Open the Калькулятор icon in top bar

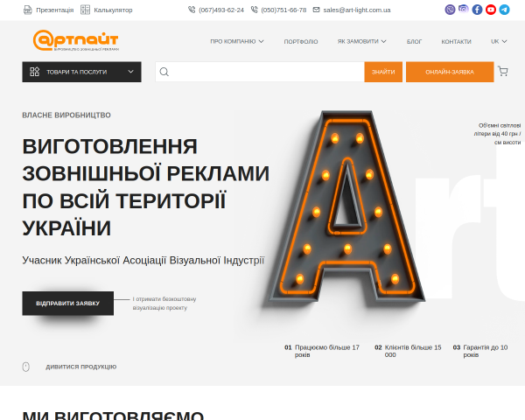(85, 10)
